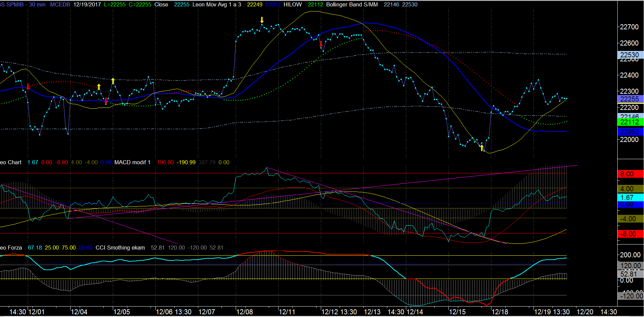Click the green 22112 HILOW axis tag

630,122
